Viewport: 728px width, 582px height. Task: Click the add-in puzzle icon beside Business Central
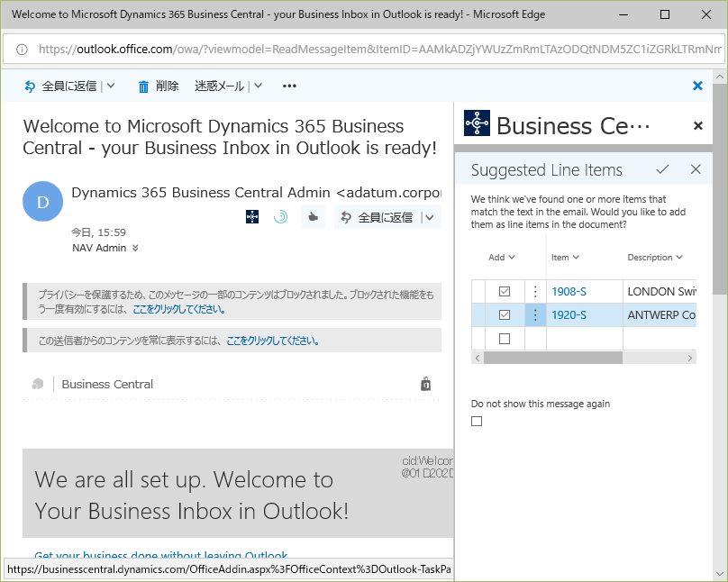pyautogui.click(x=38, y=384)
